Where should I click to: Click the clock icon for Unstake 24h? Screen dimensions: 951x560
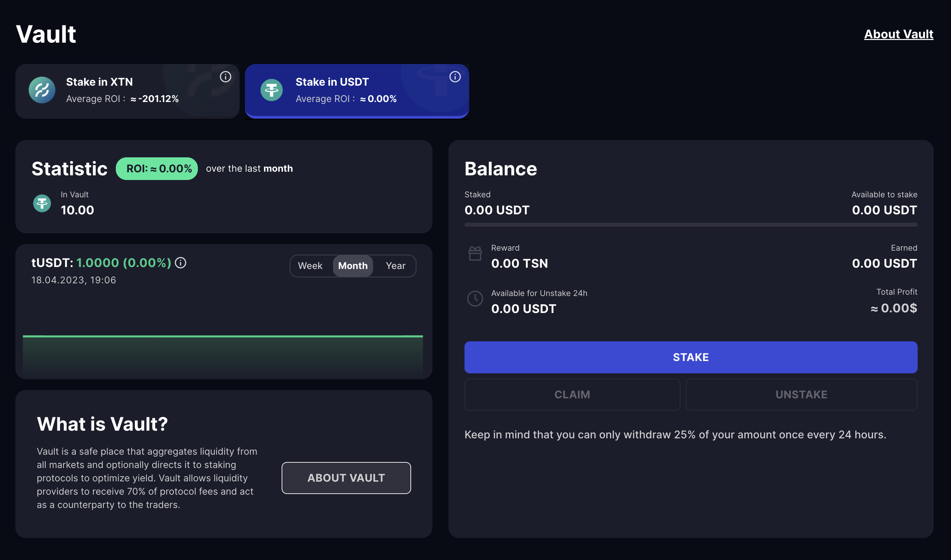[x=475, y=299]
